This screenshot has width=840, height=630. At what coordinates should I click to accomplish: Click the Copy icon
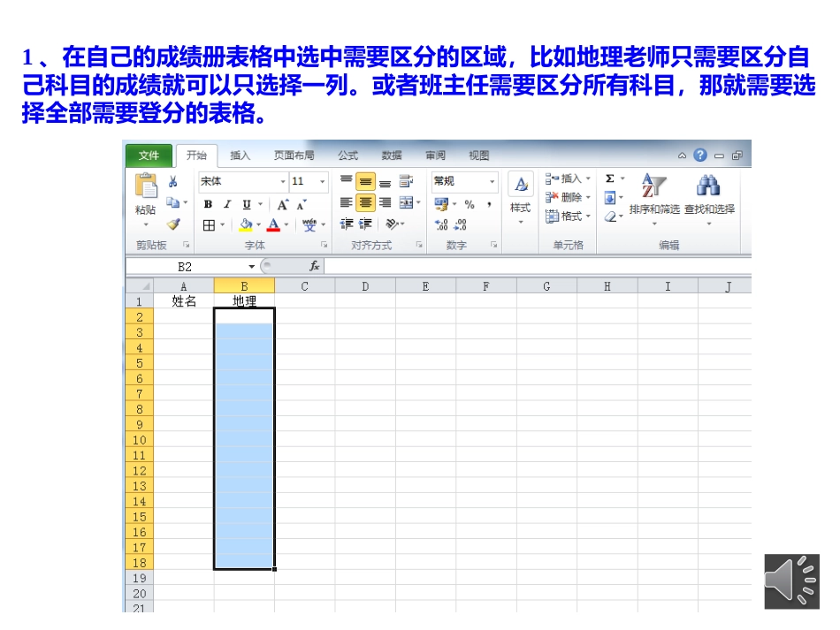pyautogui.click(x=172, y=202)
